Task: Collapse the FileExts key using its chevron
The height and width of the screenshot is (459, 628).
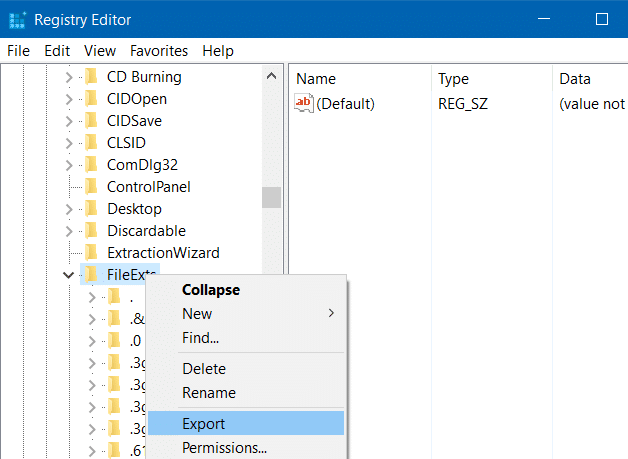Action: tap(69, 275)
